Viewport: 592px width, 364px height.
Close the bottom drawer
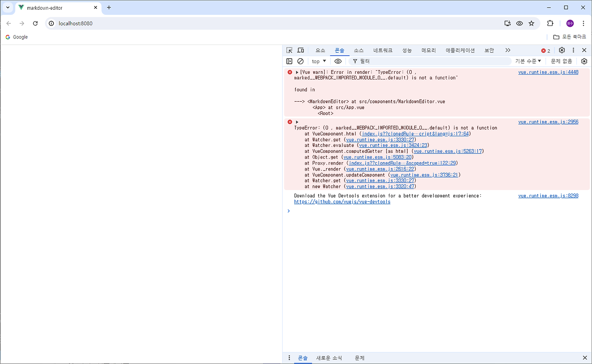(585, 358)
